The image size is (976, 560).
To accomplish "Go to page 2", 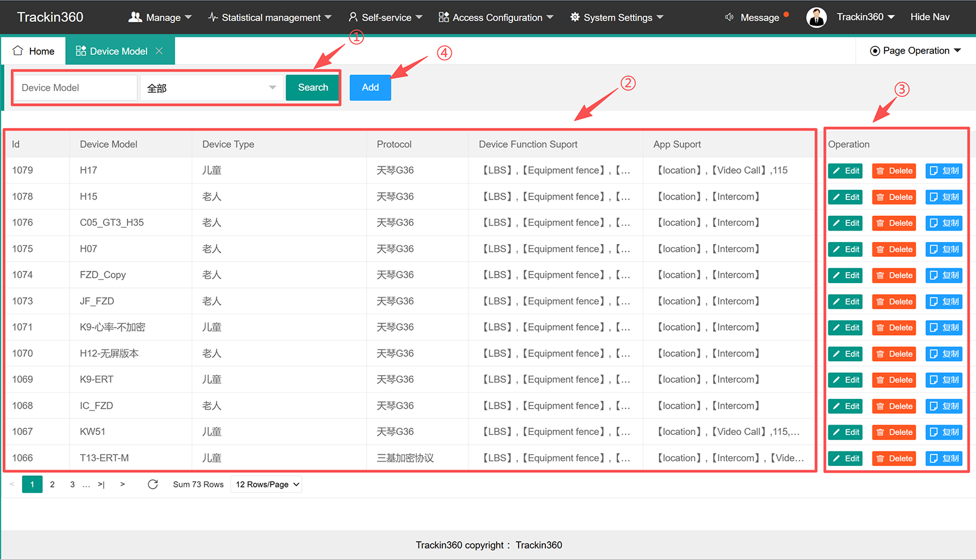I will 52,484.
